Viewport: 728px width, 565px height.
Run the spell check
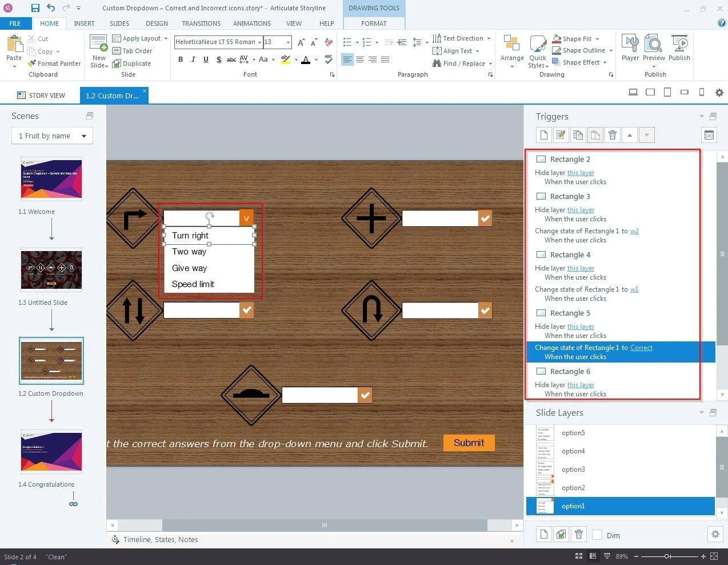click(329, 59)
